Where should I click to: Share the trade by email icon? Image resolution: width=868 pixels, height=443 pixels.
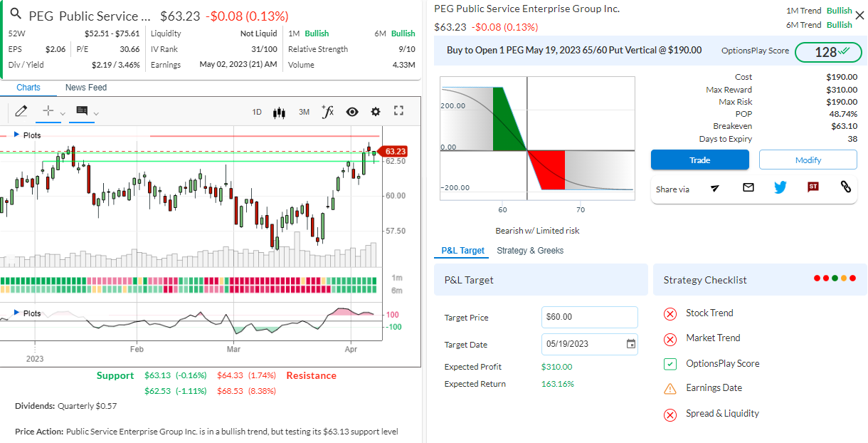pos(748,187)
